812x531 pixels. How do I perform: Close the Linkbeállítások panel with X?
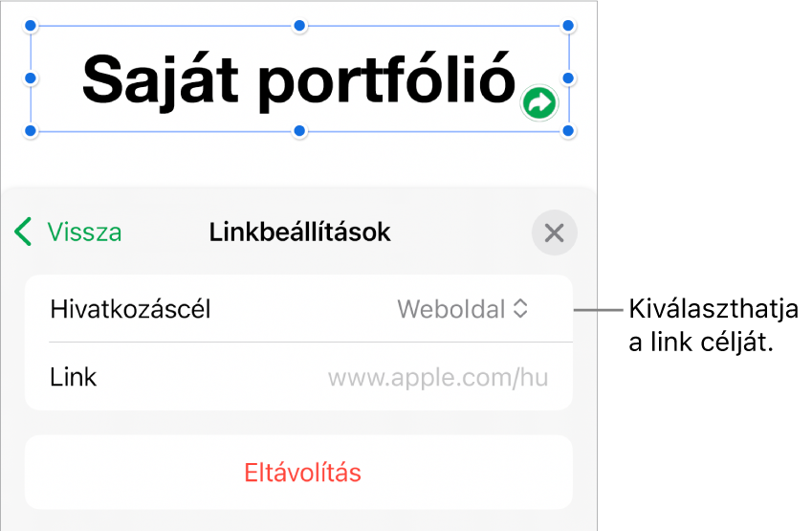554,232
